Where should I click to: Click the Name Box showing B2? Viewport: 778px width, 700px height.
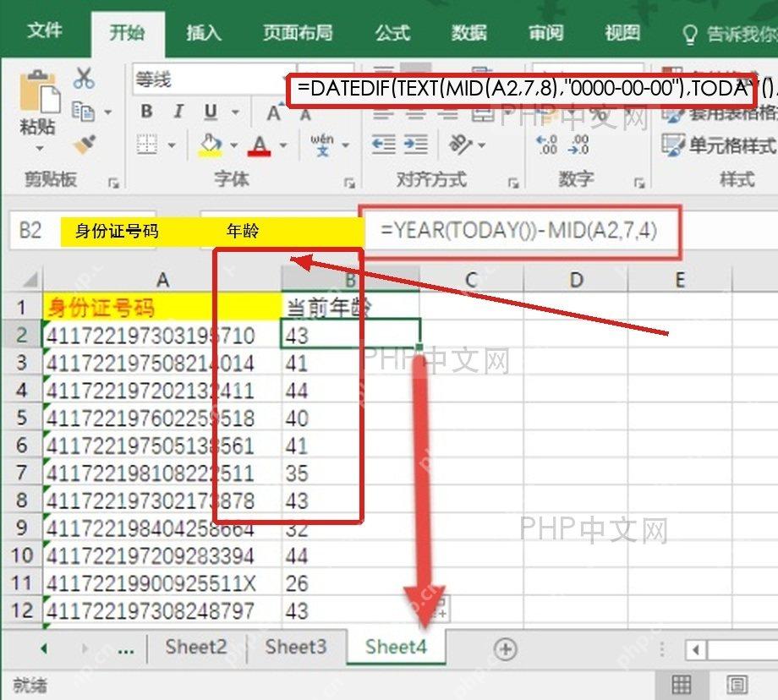click(x=35, y=230)
